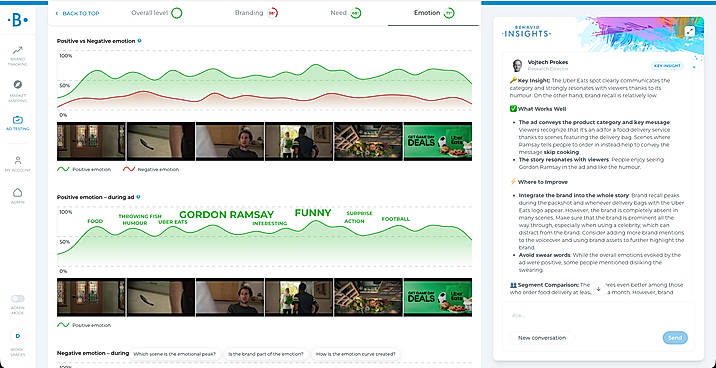Click Game Day Deals thumbnail in top filmstrip
This screenshot has width=716, height=368.
tap(437, 141)
